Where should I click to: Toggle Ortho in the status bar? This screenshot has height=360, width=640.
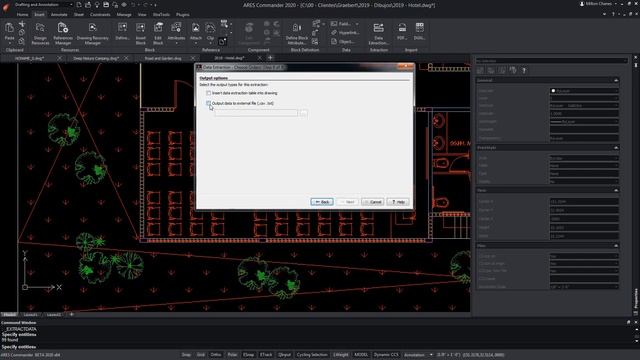coord(216,355)
